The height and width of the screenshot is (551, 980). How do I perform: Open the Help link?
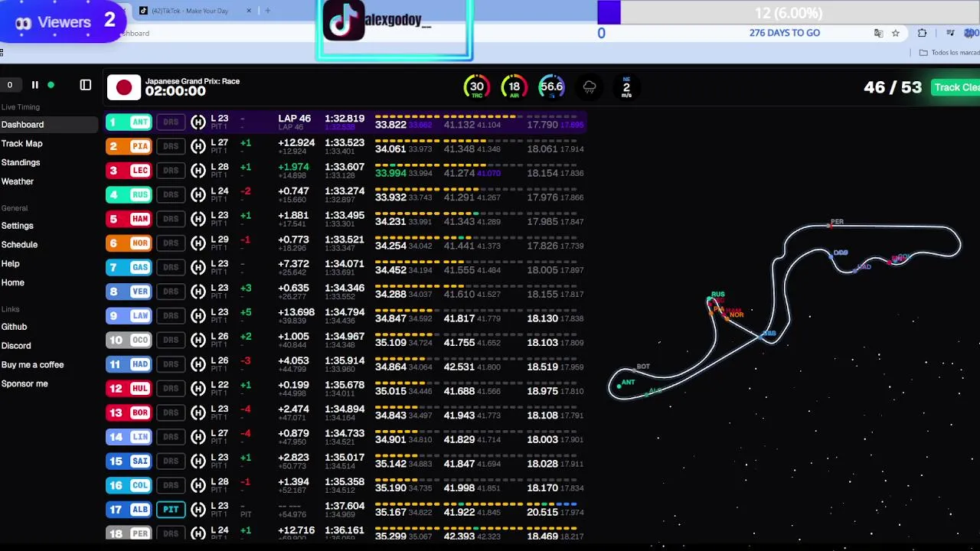11,264
